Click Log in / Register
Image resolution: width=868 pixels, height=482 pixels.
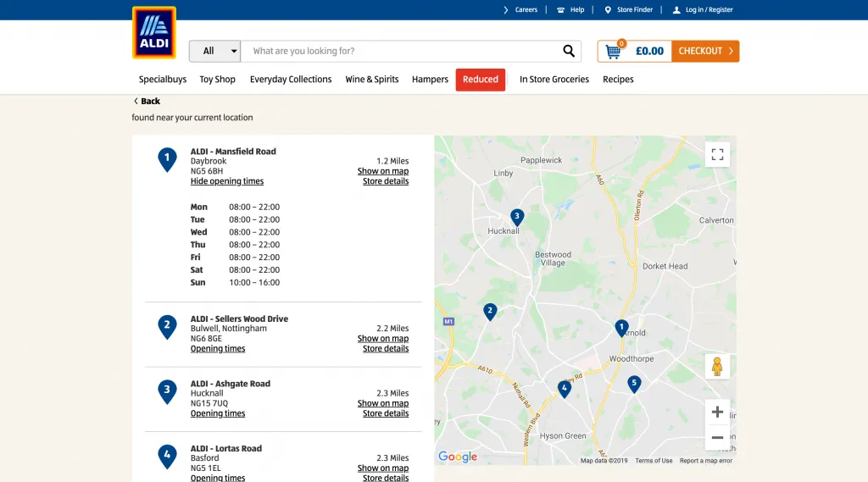pos(709,10)
